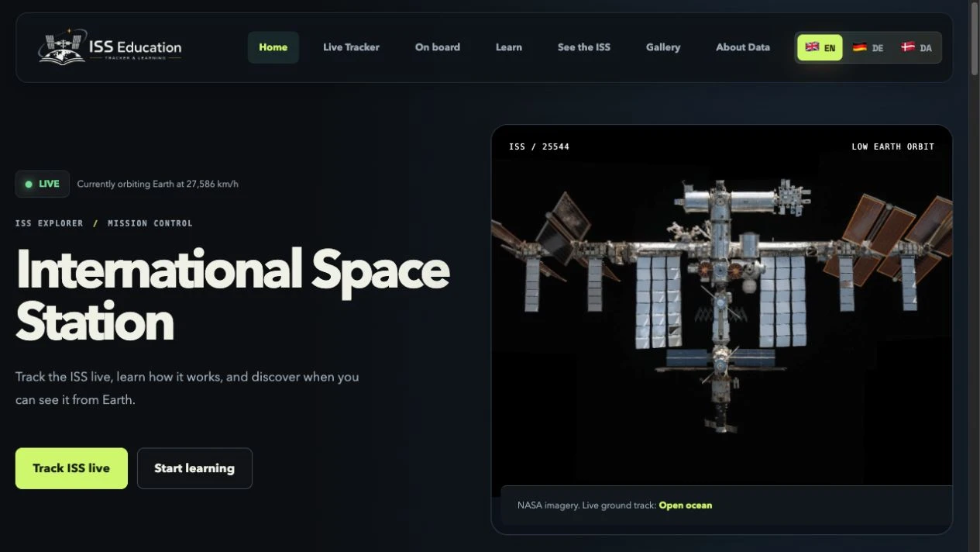This screenshot has width=980, height=552.
Task: Click the International Space Station heading
Action: pyautogui.click(x=232, y=295)
